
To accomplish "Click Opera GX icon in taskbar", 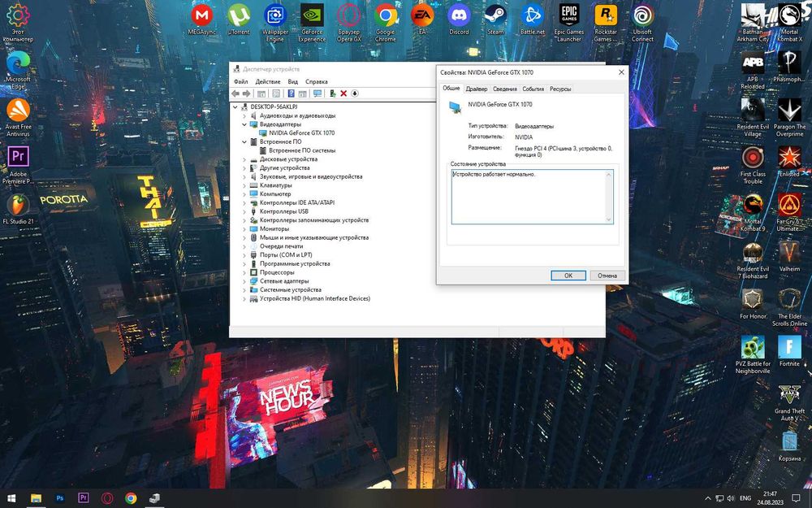I will coord(107,498).
